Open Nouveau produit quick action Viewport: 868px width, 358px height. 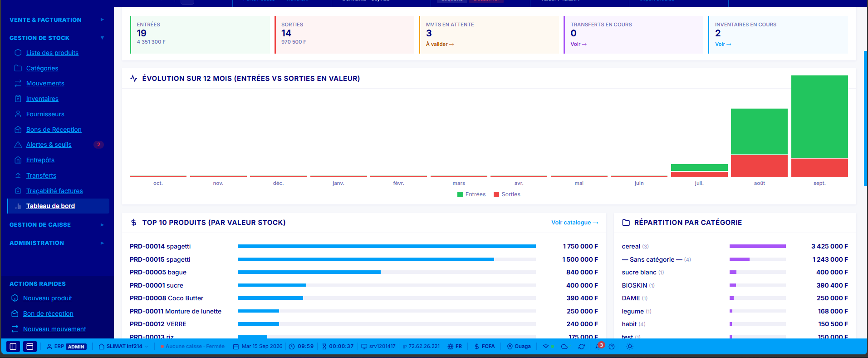point(48,298)
